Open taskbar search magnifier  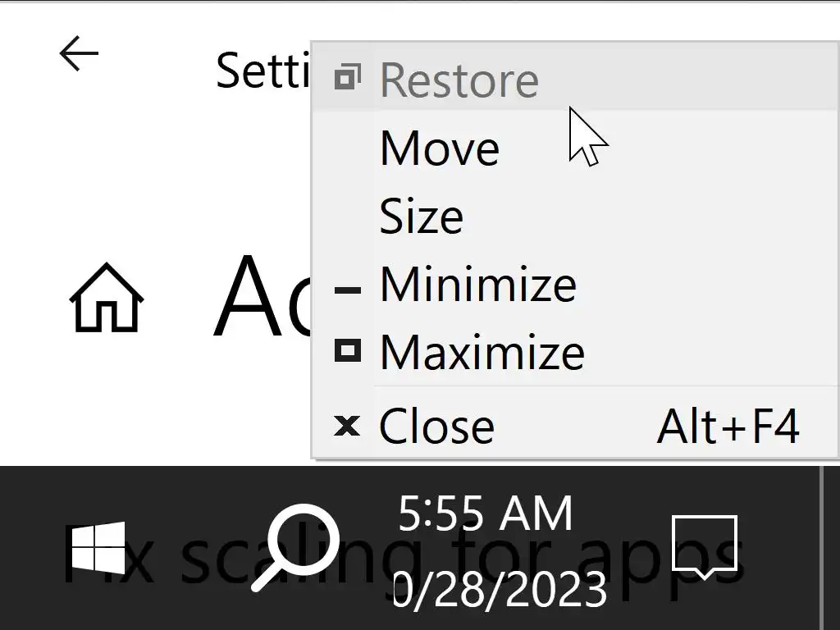(295, 547)
